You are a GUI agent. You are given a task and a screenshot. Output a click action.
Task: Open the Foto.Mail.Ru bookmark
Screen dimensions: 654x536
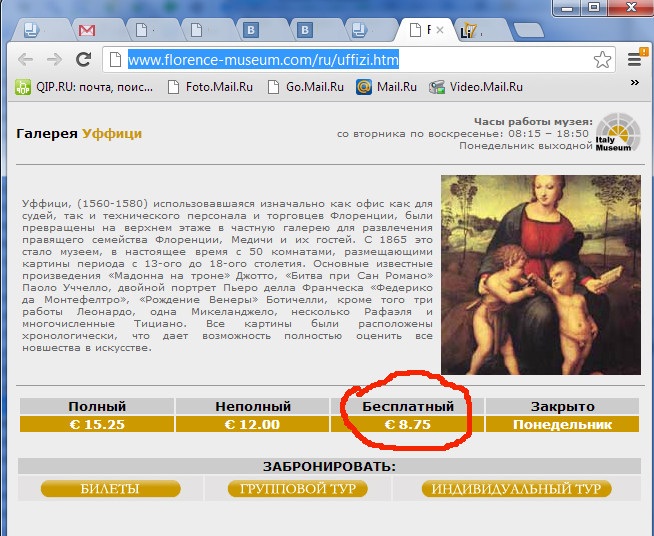(x=210, y=87)
